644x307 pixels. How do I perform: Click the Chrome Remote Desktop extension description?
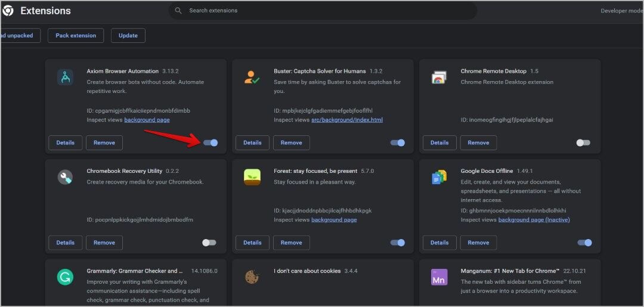507,82
